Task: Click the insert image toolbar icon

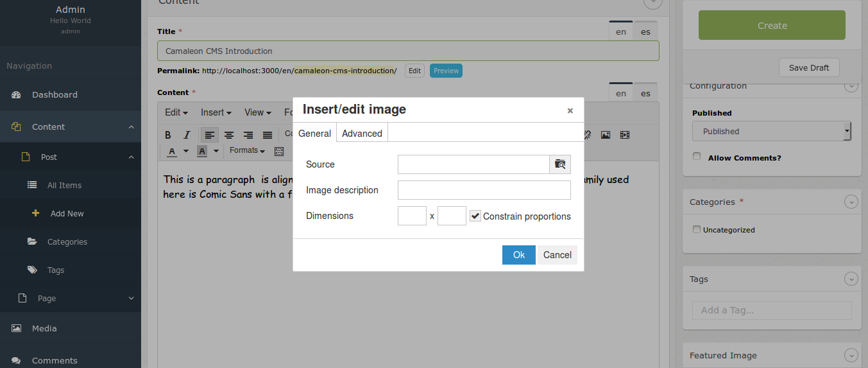Action: click(605, 135)
